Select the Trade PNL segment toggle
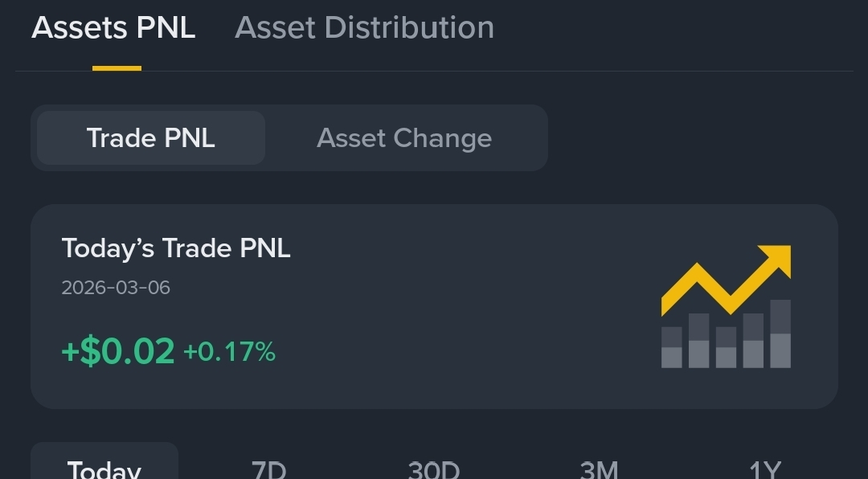Viewport: 868px width, 479px height. click(x=150, y=138)
